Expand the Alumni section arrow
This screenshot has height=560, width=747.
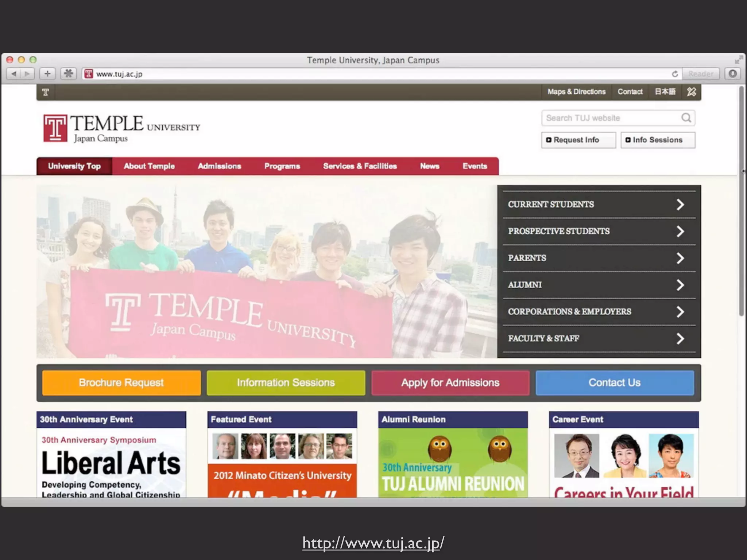pyautogui.click(x=680, y=285)
